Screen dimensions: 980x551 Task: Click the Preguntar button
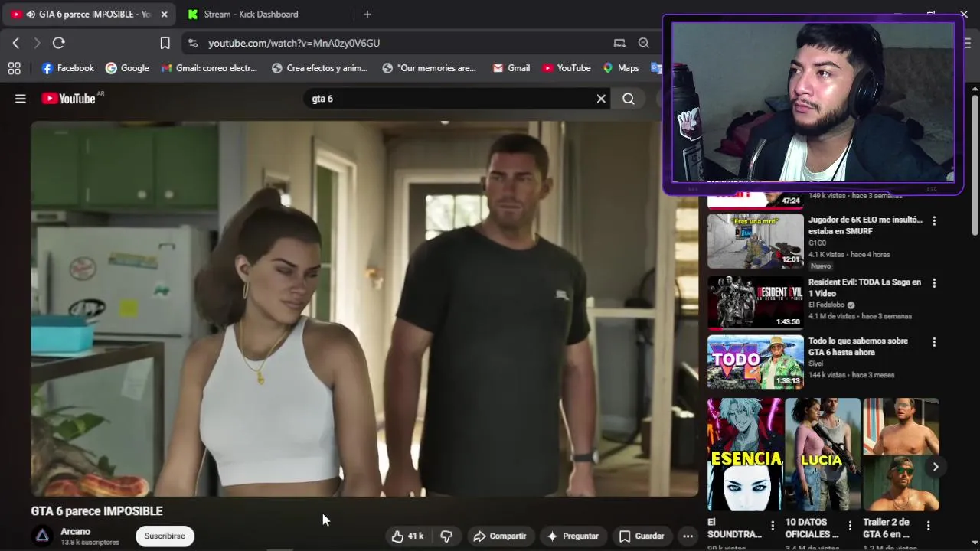[x=573, y=536]
